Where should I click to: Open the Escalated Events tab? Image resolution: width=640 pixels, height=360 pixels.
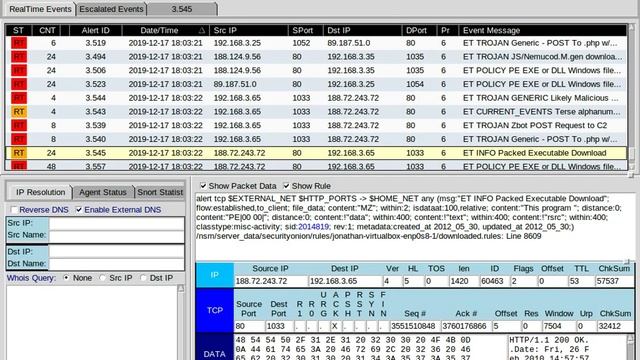point(111,9)
